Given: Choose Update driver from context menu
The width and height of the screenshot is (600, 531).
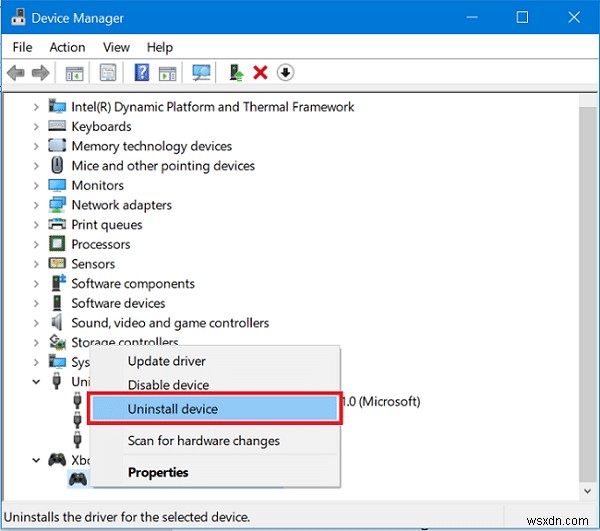Looking at the screenshot, I should [215, 361].
